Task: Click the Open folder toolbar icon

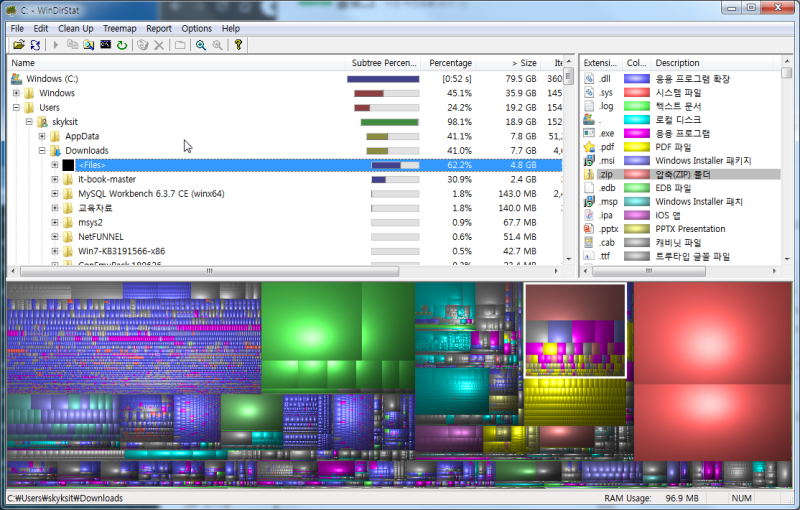Action: pyautogui.click(x=18, y=45)
